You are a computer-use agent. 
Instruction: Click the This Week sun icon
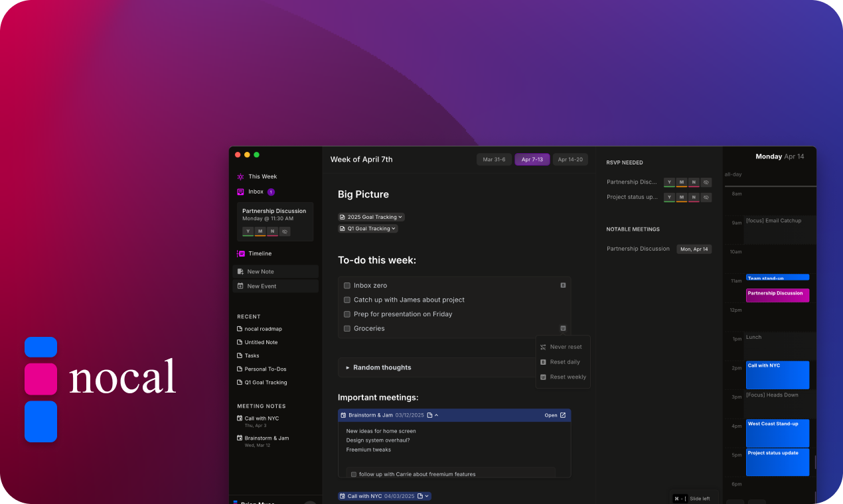click(240, 177)
